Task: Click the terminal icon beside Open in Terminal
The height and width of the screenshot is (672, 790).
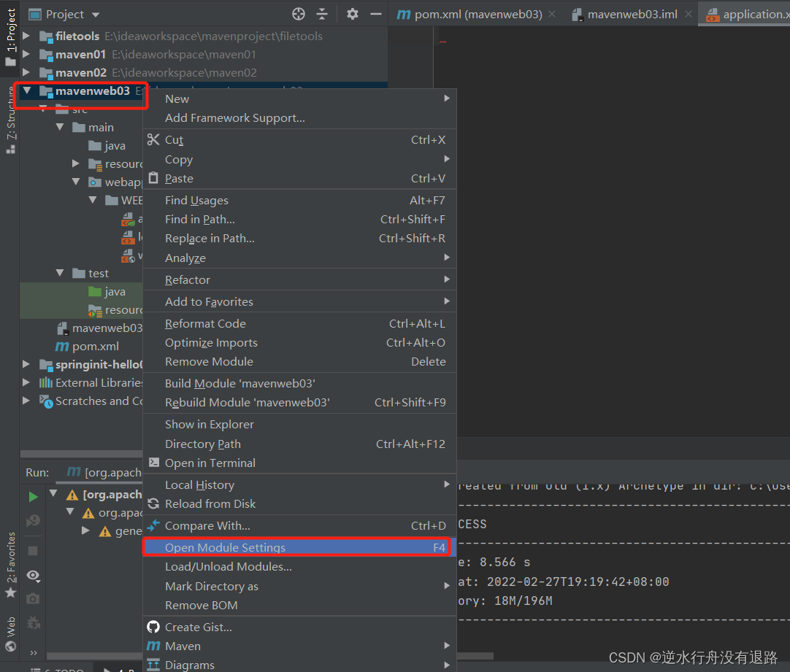Action: (x=154, y=463)
